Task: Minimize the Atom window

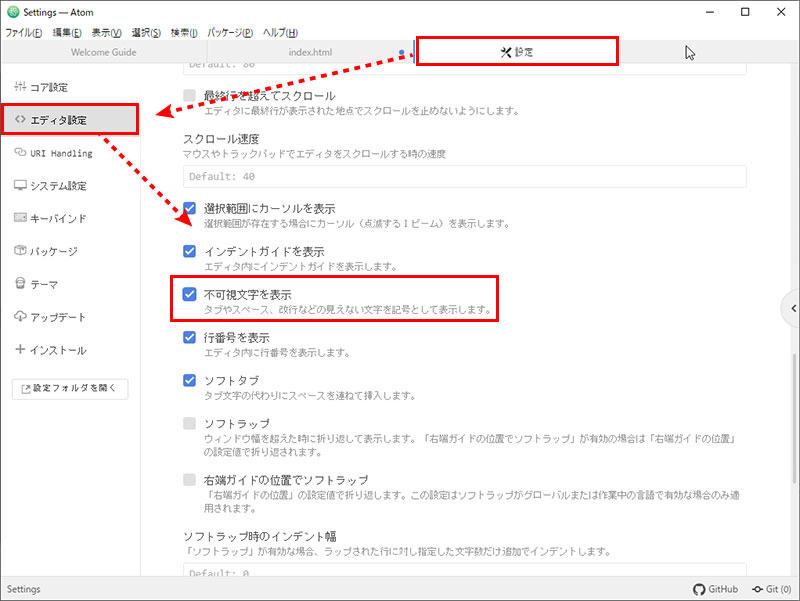Action: [x=710, y=12]
